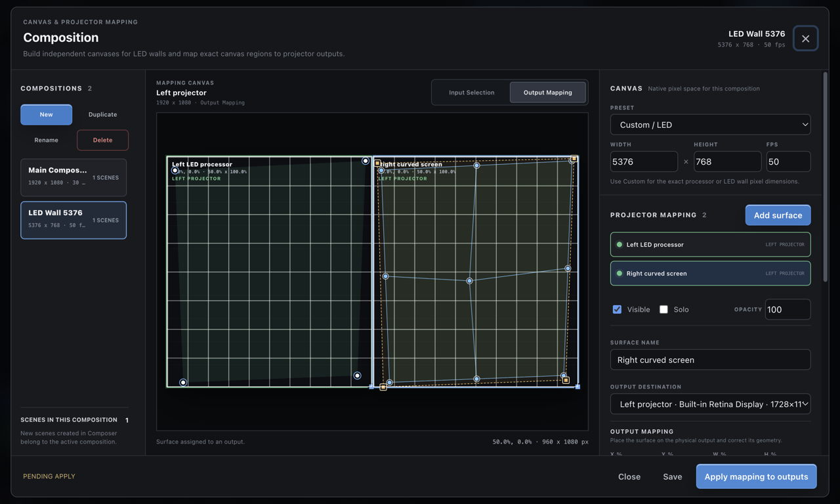The height and width of the screenshot is (504, 840).
Task: Pick the top-left blue mesh point of Right curved screen
Action: (381, 171)
